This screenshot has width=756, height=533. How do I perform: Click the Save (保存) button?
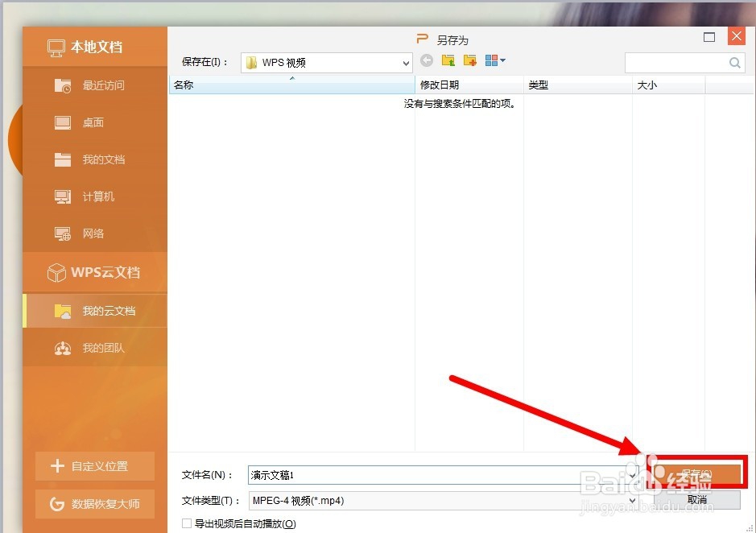pyautogui.click(x=696, y=474)
